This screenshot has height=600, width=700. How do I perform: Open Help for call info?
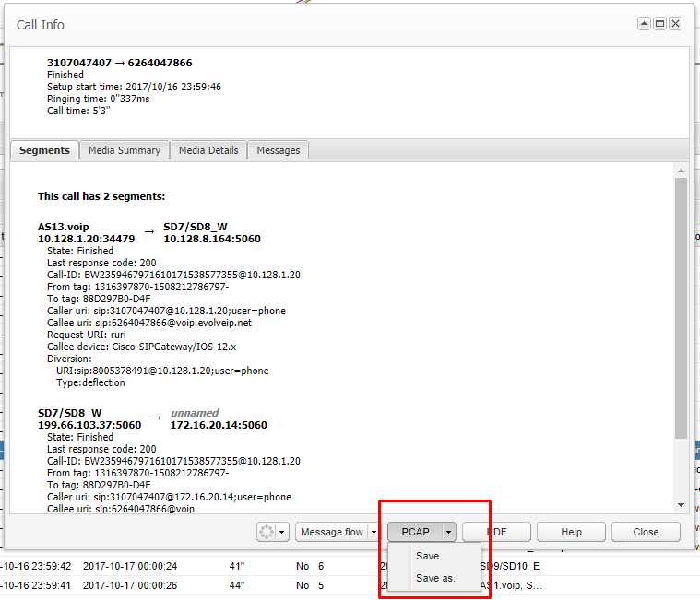click(x=571, y=532)
